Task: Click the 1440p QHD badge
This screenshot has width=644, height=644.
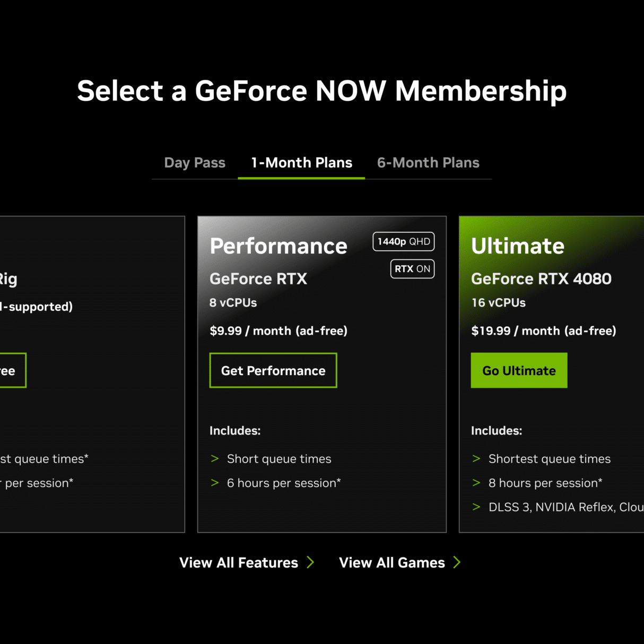Action: pyautogui.click(x=404, y=242)
